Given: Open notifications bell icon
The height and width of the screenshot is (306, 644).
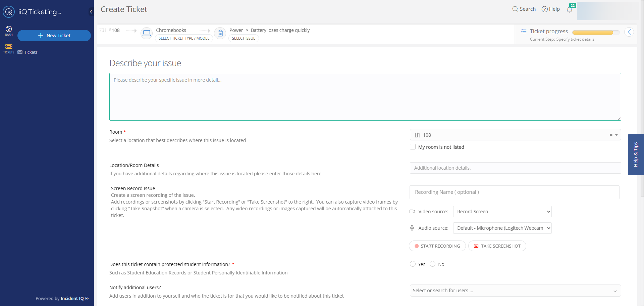Looking at the screenshot, I should pyautogui.click(x=570, y=9).
